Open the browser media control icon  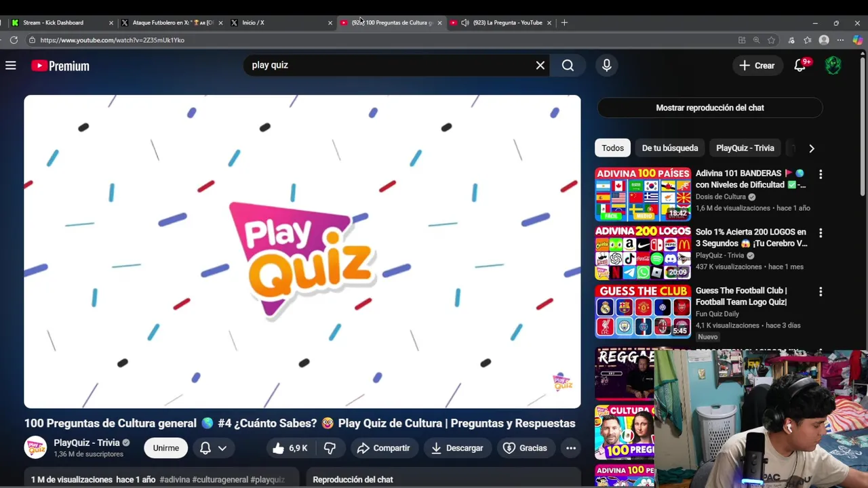[791, 40]
